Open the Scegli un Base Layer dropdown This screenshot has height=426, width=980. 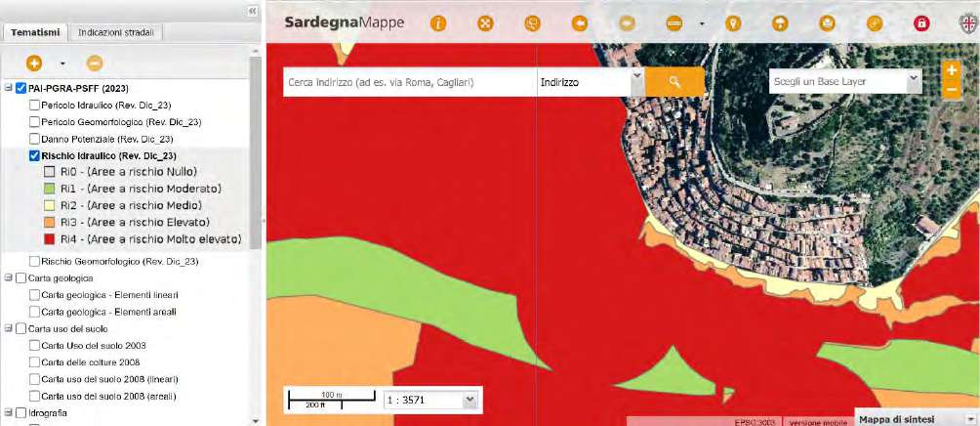844,82
